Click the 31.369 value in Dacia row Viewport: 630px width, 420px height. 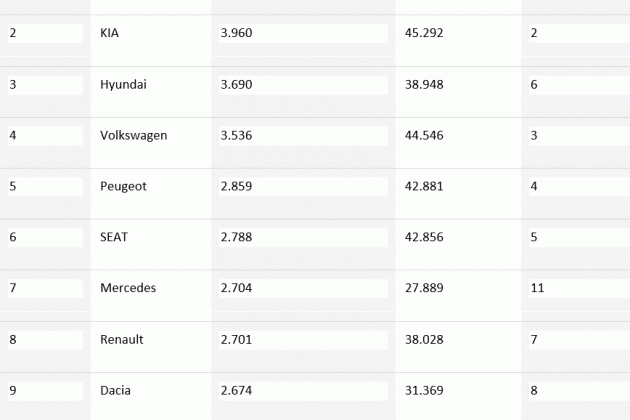coord(424,391)
